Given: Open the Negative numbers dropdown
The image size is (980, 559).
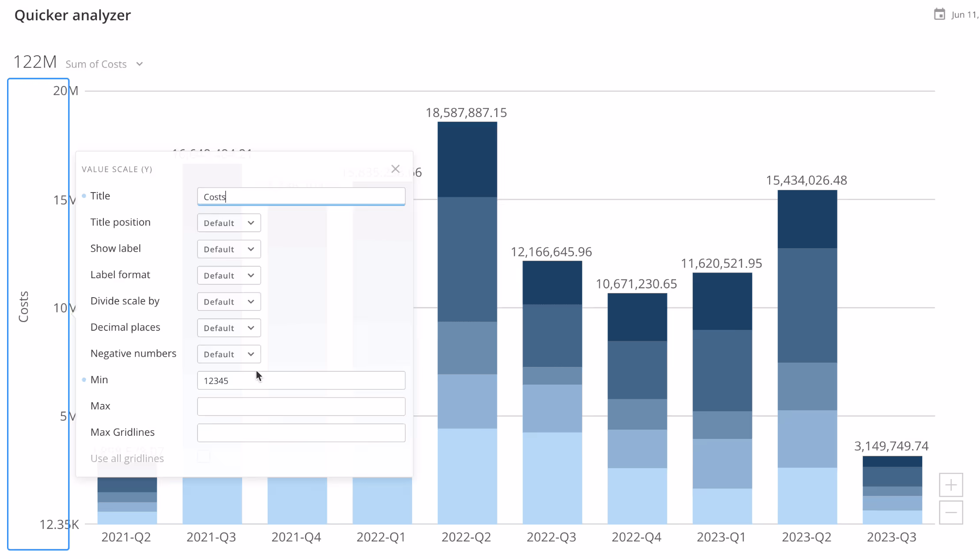Looking at the screenshot, I should tap(228, 354).
